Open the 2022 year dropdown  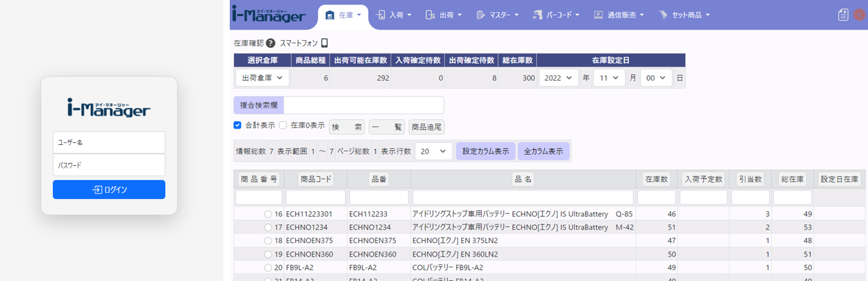point(558,78)
